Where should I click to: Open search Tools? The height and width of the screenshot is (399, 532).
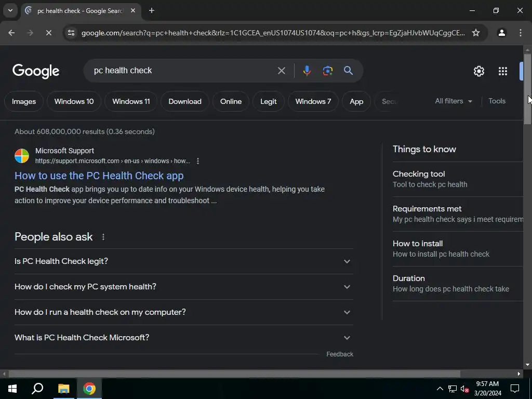coord(497,101)
